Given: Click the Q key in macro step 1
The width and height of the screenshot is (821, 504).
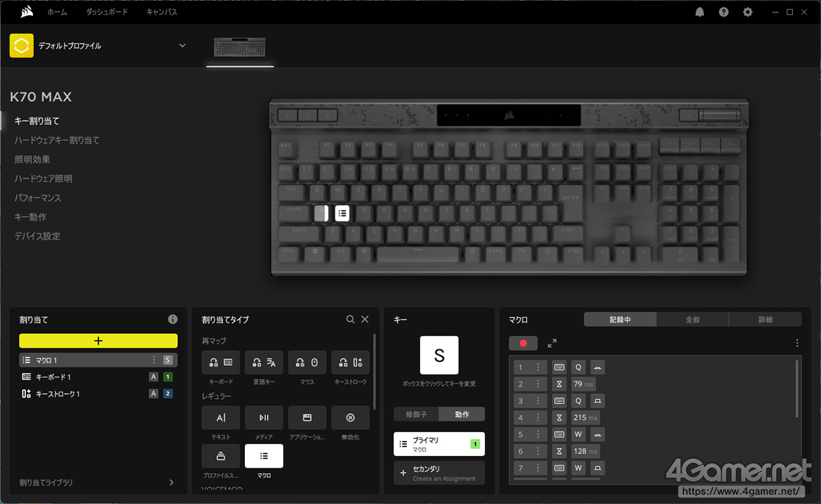Looking at the screenshot, I should coord(579,367).
